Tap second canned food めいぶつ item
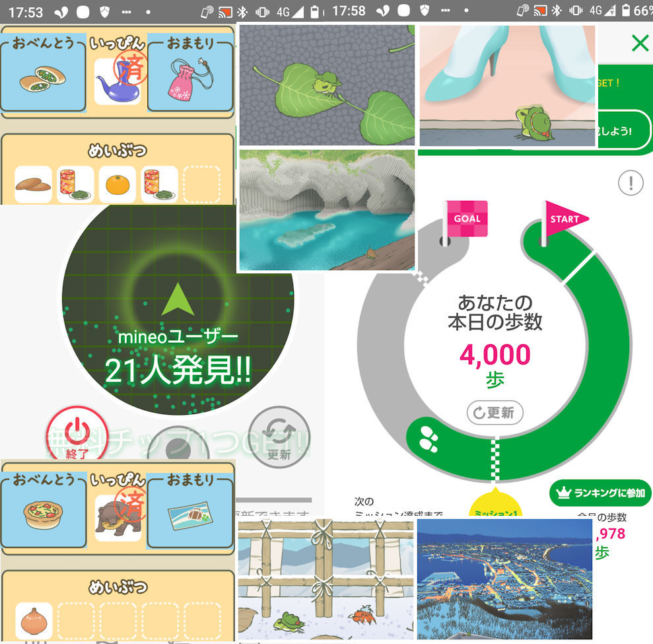 click(160, 184)
